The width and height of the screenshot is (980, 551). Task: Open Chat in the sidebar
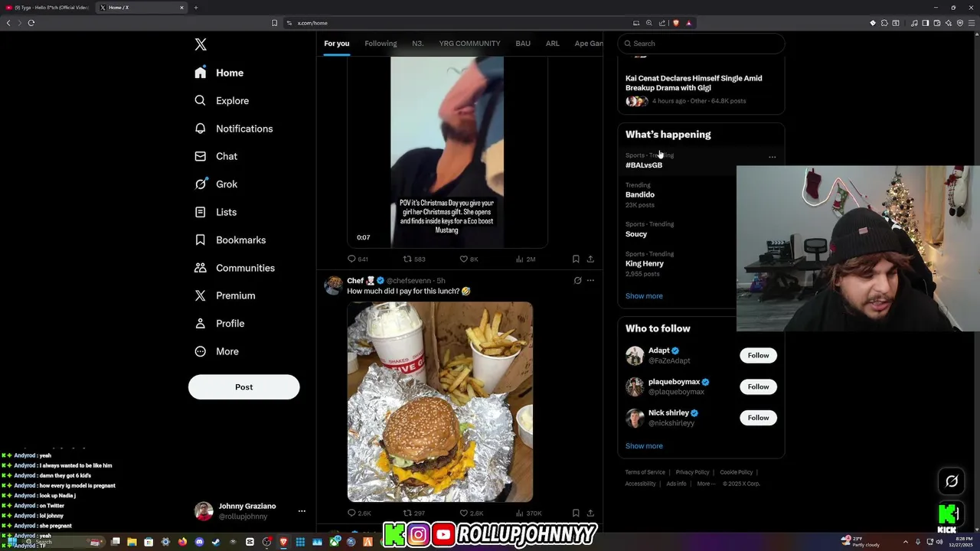click(x=216, y=156)
